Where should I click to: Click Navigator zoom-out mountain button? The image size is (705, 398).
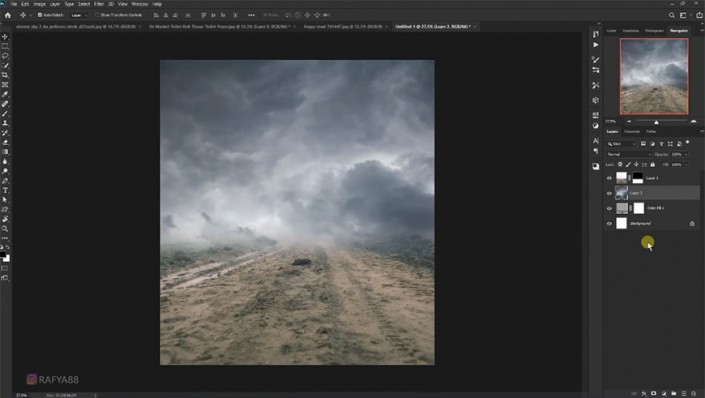629,121
